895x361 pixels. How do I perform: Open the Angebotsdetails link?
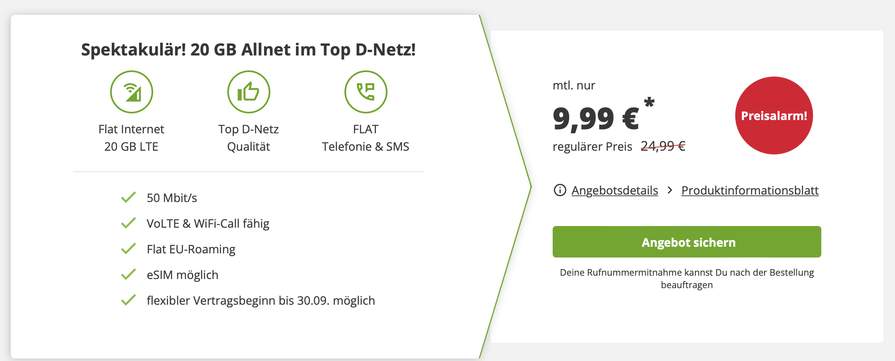[615, 190]
